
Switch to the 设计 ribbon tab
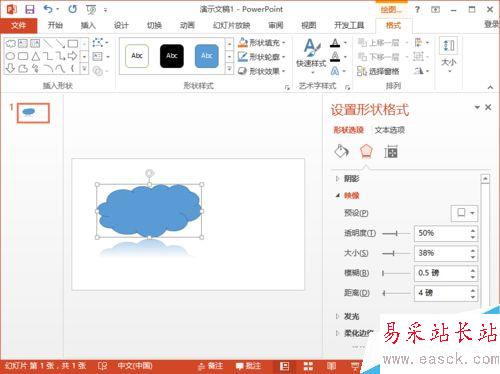[x=121, y=25]
